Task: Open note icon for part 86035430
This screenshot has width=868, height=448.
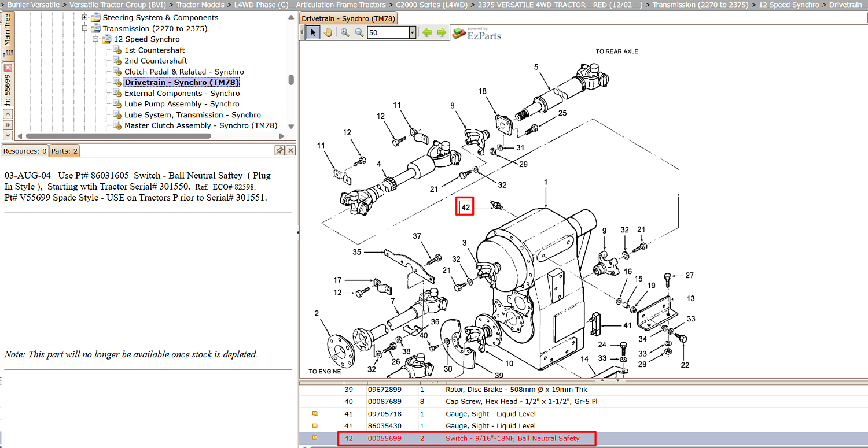Action: pyautogui.click(x=315, y=426)
